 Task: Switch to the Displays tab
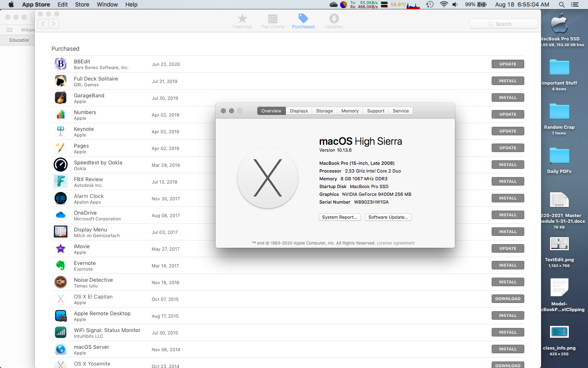click(x=299, y=111)
